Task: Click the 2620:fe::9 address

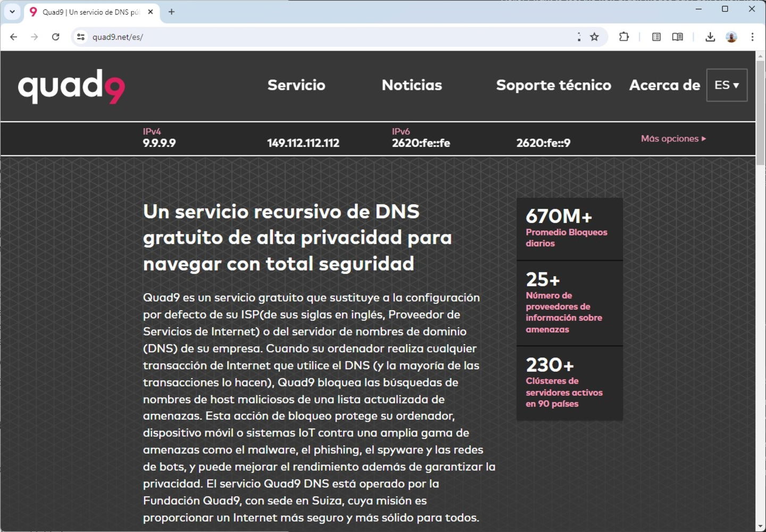Action: coord(543,143)
